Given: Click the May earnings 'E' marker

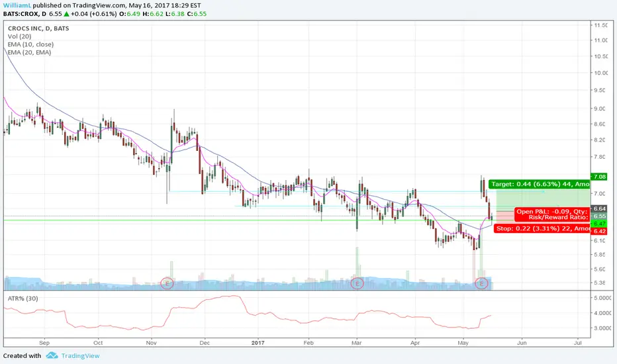Looking at the screenshot, I should (482, 283).
